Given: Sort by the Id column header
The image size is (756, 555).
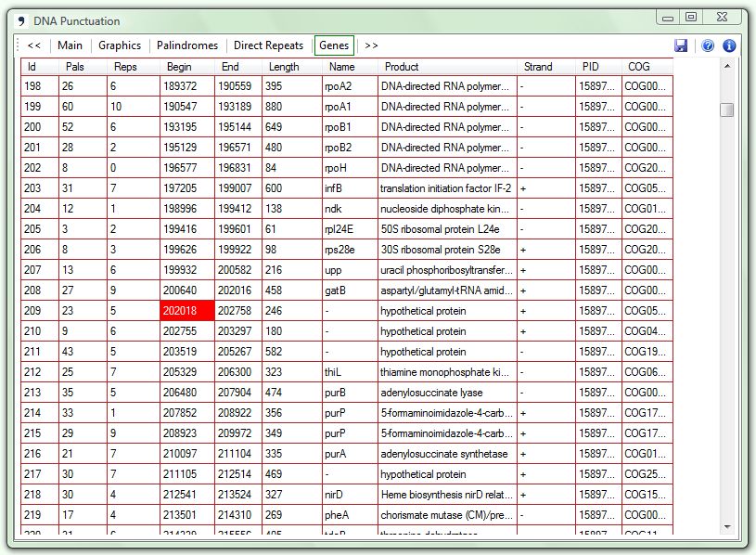Looking at the screenshot, I should (40, 67).
